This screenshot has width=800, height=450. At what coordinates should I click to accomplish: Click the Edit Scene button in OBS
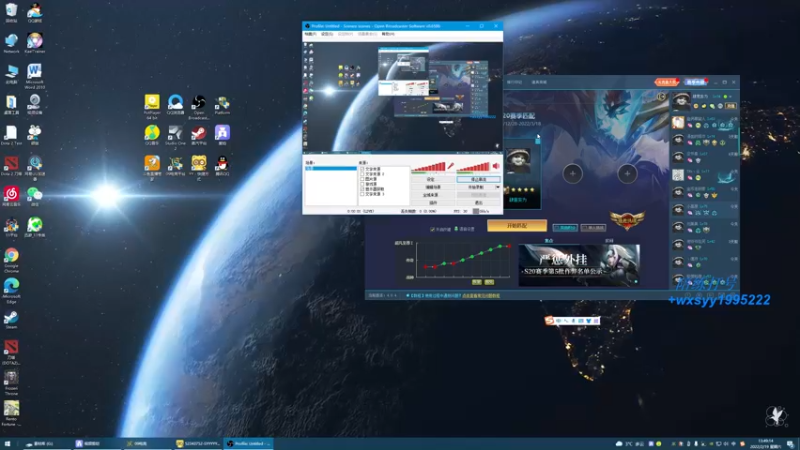433,187
